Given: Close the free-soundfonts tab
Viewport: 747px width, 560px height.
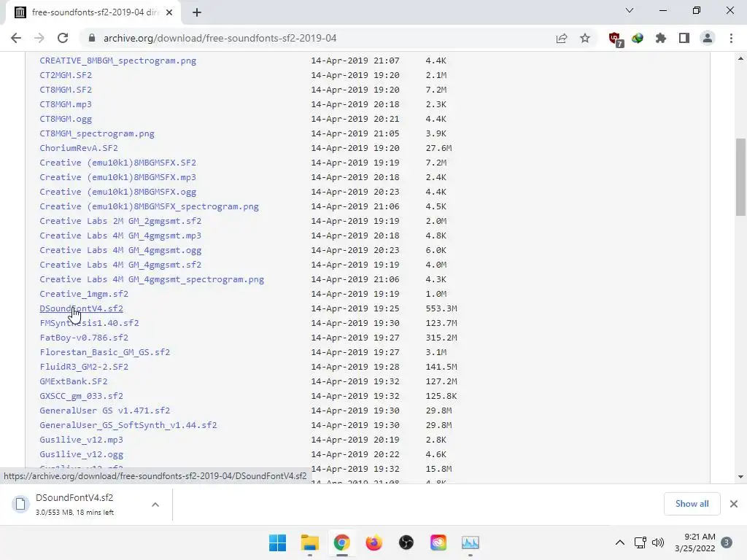Looking at the screenshot, I should coord(169,13).
